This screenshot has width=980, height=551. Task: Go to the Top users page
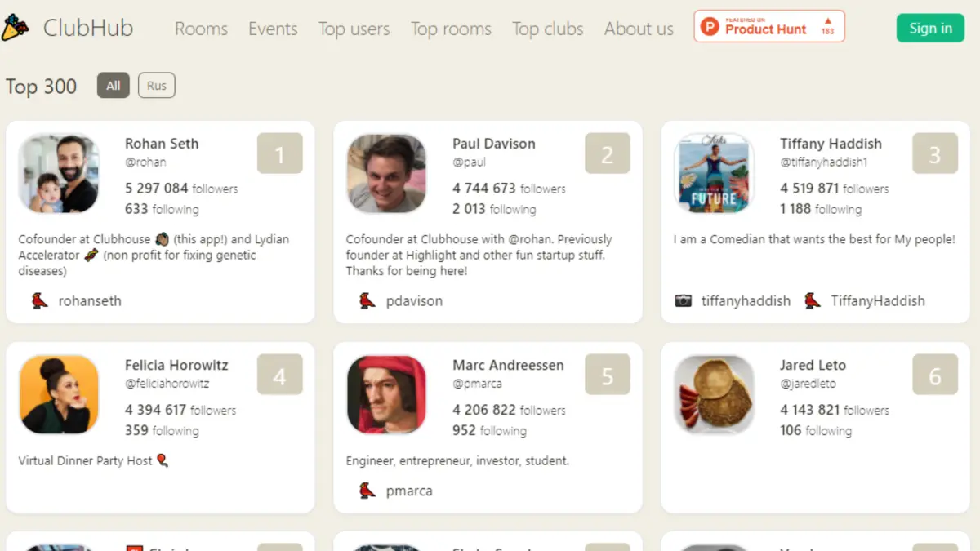(354, 29)
